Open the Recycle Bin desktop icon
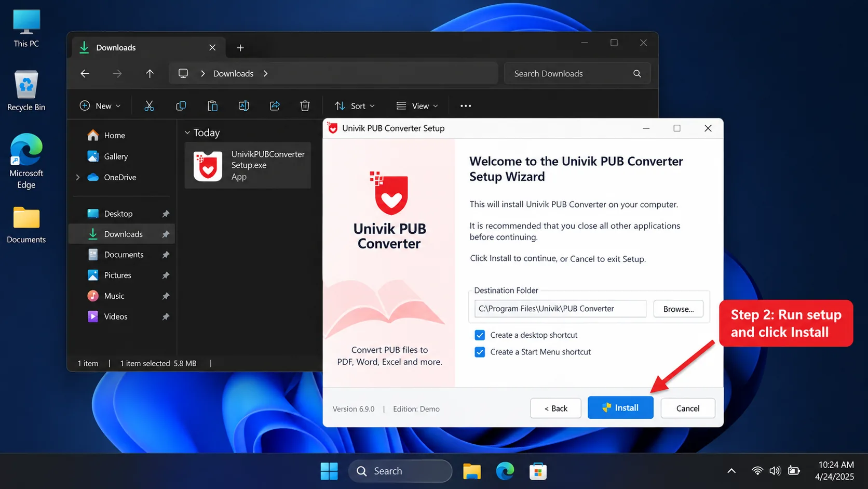The width and height of the screenshot is (868, 489). pos(26,91)
